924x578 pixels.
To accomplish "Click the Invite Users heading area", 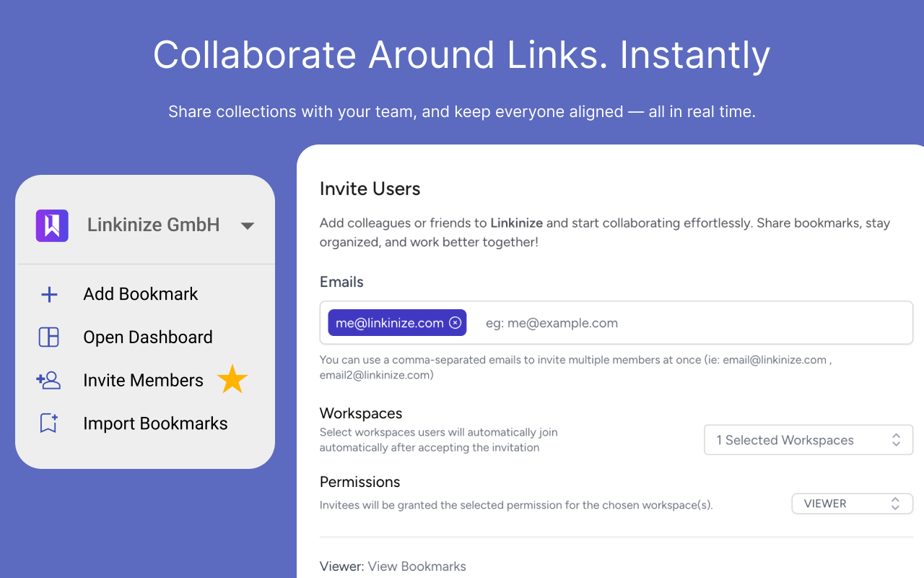I will [370, 189].
